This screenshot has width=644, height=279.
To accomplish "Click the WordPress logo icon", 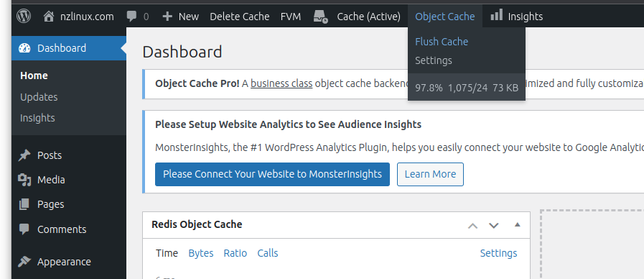I will [x=24, y=16].
